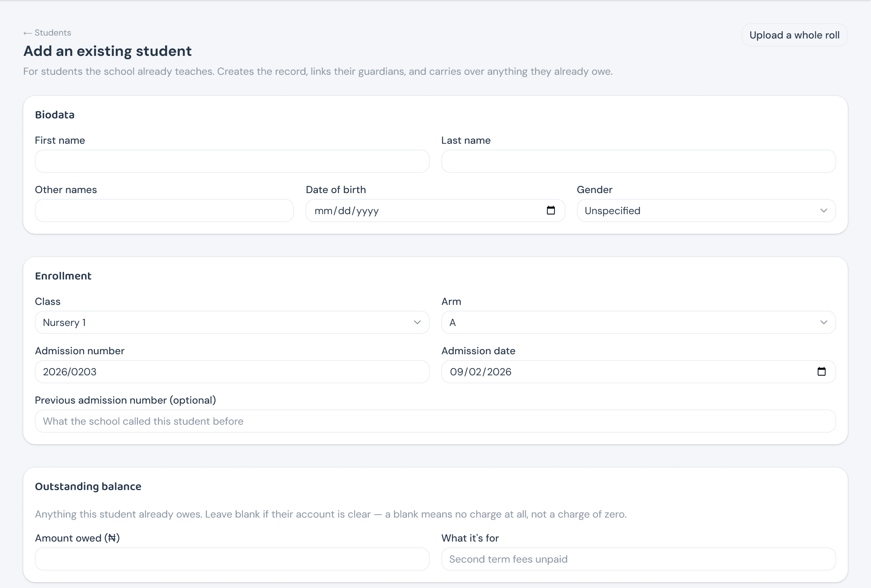The image size is (871, 588).
Task: Open the Class dropdown showing Nursery 1
Action: 232,322
